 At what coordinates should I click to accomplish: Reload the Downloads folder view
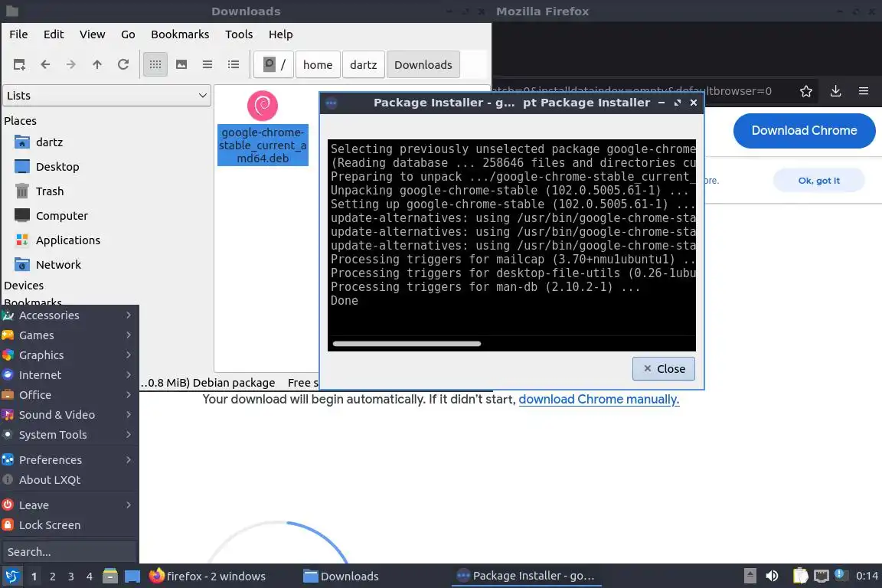[x=123, y=65]
